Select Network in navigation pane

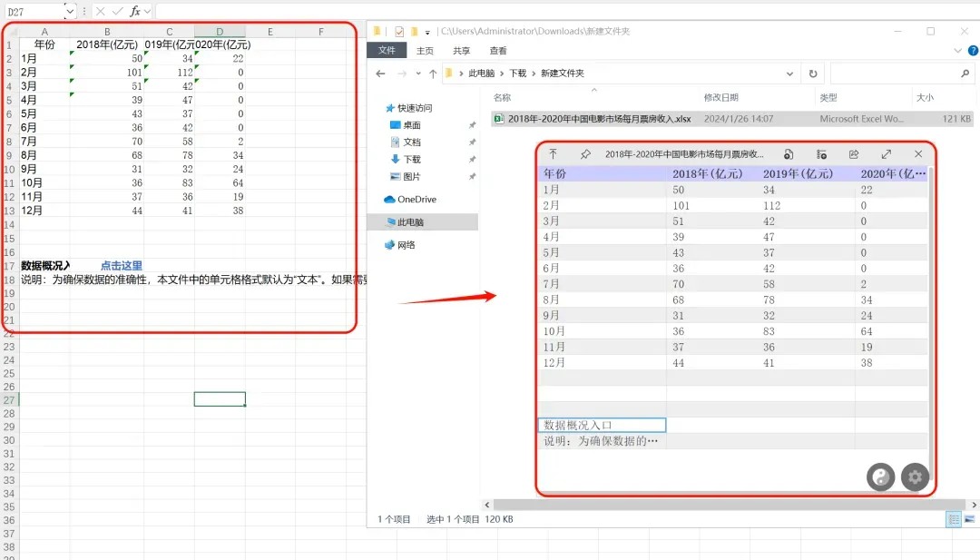[x=400, y=245]
